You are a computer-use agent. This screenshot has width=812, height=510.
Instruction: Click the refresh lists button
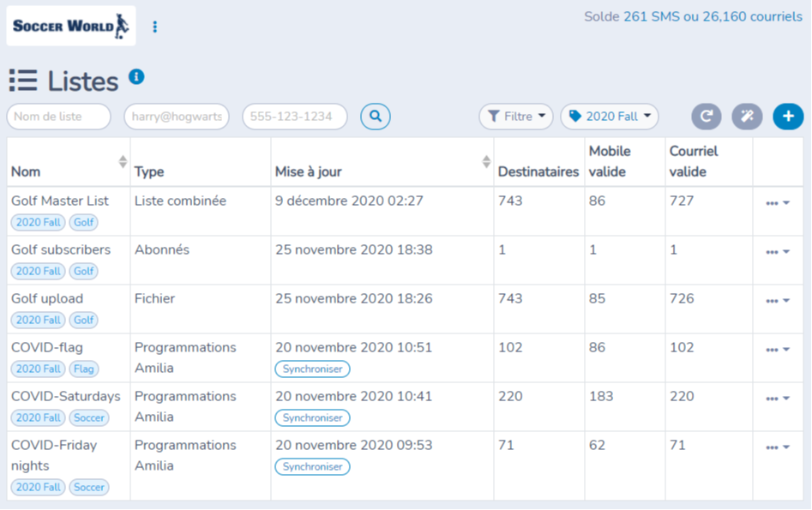[x=707, y=117]
